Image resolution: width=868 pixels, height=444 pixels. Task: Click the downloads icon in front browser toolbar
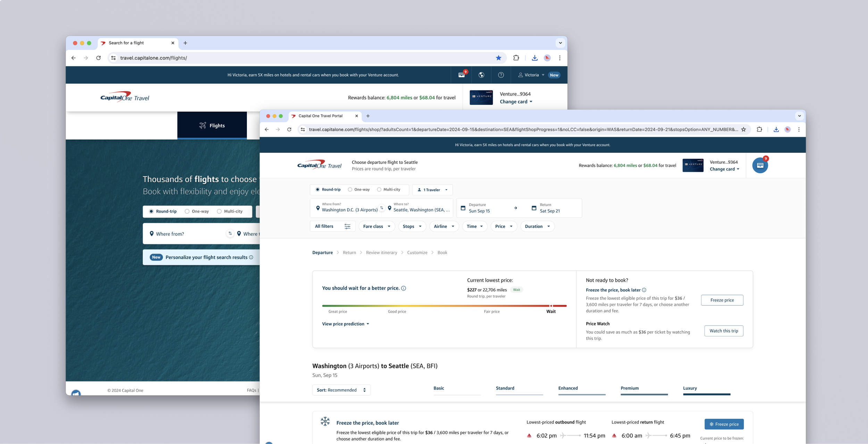[776, 130]
